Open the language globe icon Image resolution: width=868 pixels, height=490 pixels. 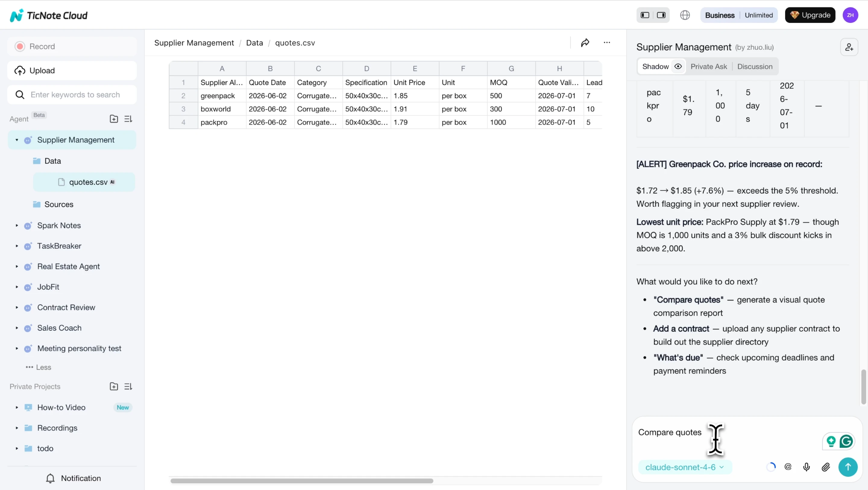tap(685, 15)
